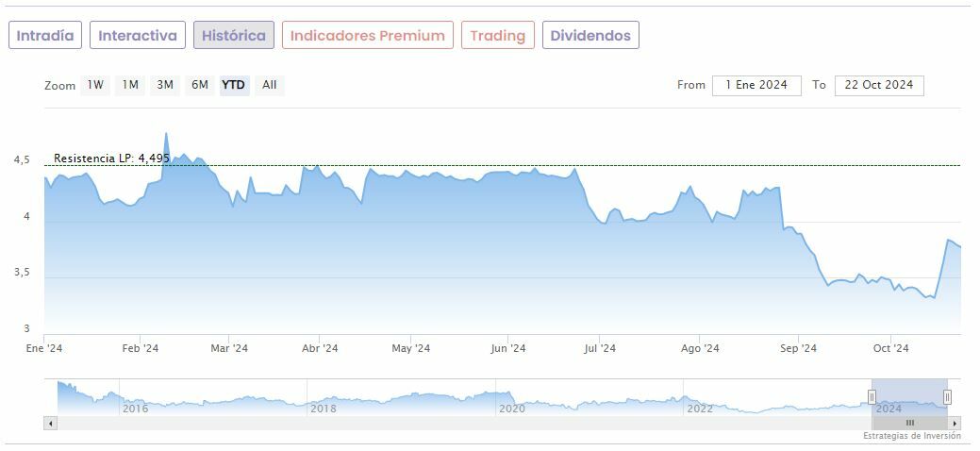Set zoom range to 6M
Viewport: 980px width, 451px height.
point(200,85)
